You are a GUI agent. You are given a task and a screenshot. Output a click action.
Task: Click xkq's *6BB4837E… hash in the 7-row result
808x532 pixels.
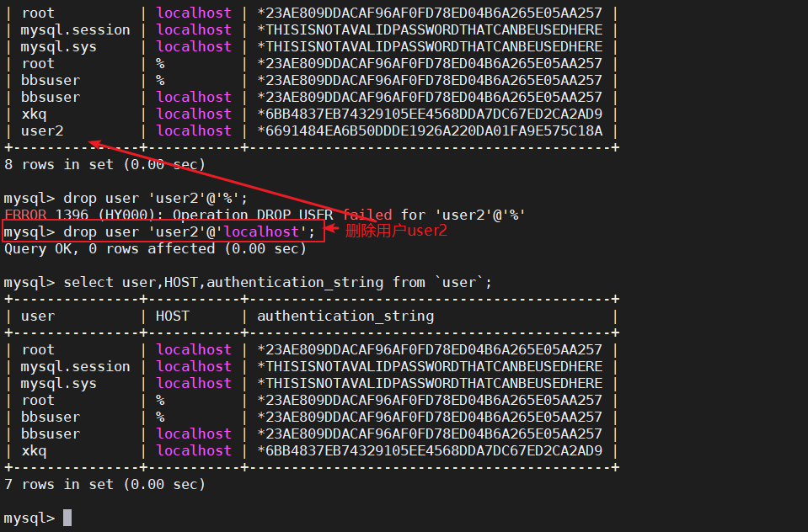[x=430, y=450]
